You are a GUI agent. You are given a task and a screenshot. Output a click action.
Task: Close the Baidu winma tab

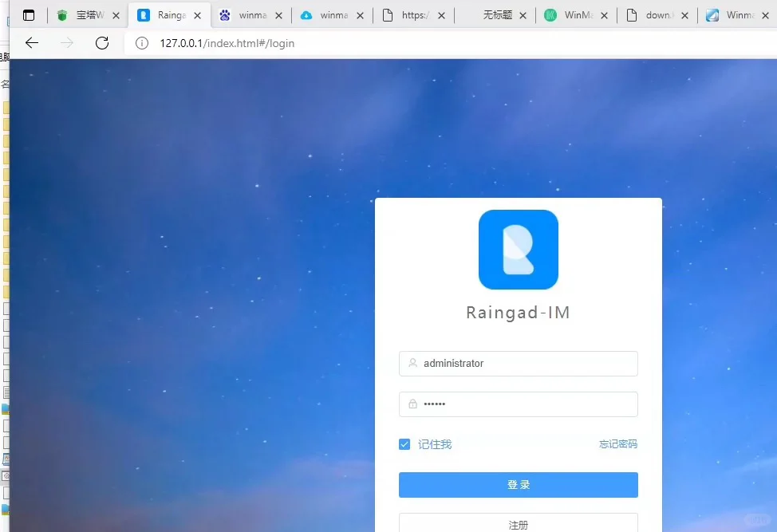click(x=278, y=16)
